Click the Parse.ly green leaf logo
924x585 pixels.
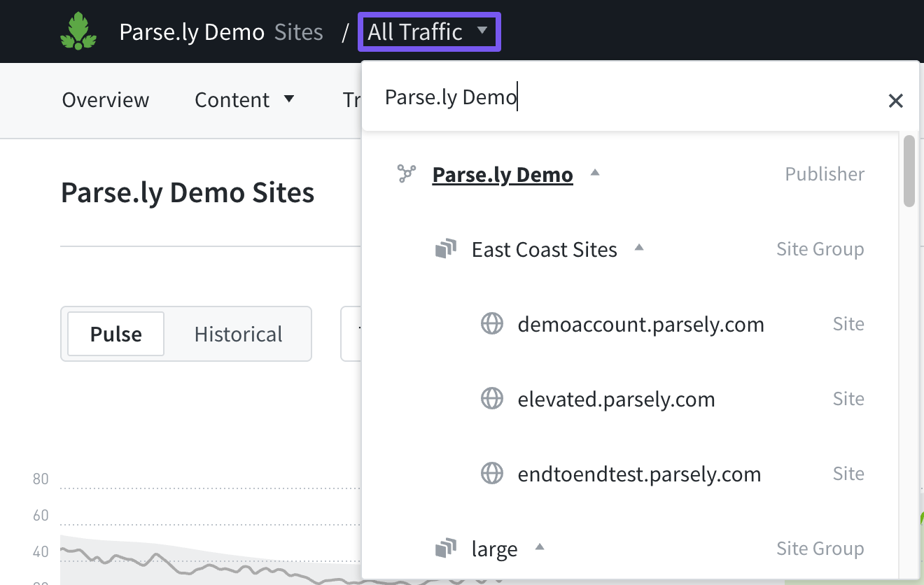click(x=78, y=31)
